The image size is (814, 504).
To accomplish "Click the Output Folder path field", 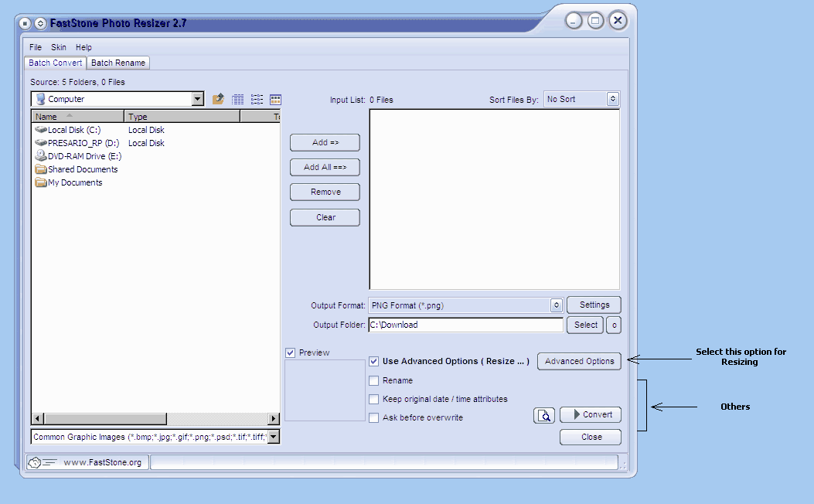I will point(465,325).
